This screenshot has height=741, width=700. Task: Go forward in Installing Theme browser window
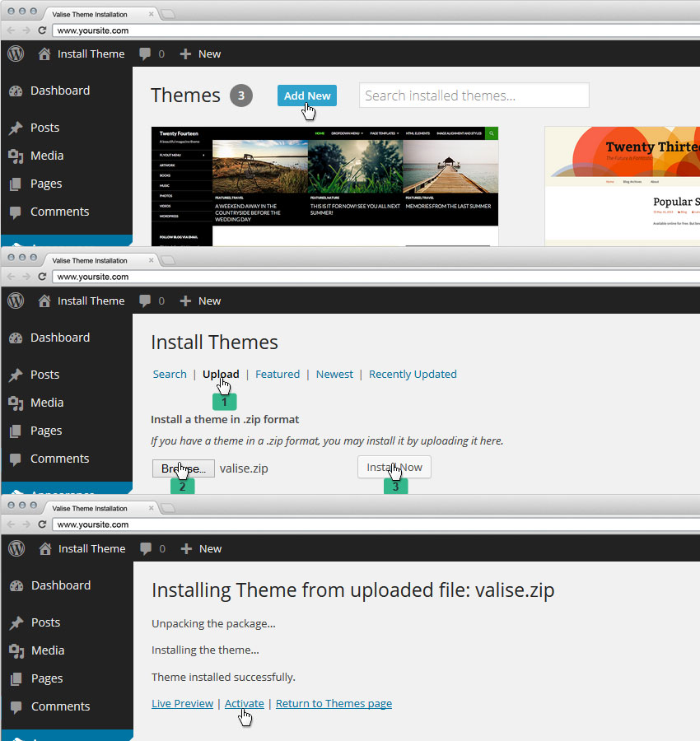click(x=26, y=524)
